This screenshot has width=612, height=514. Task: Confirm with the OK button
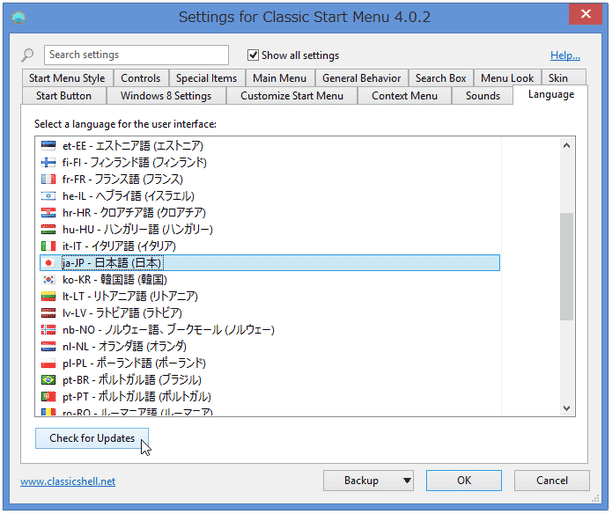tap(464, 480)
